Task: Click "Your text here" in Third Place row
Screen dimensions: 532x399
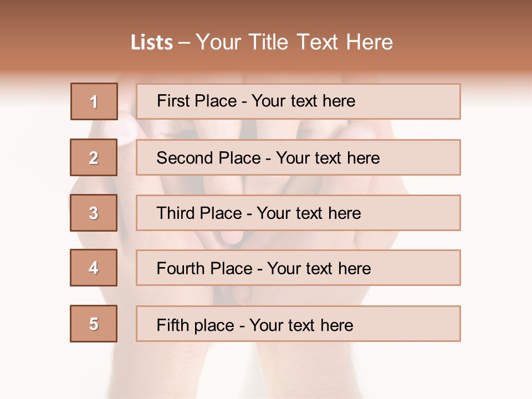Action: (x=309, y=213)
